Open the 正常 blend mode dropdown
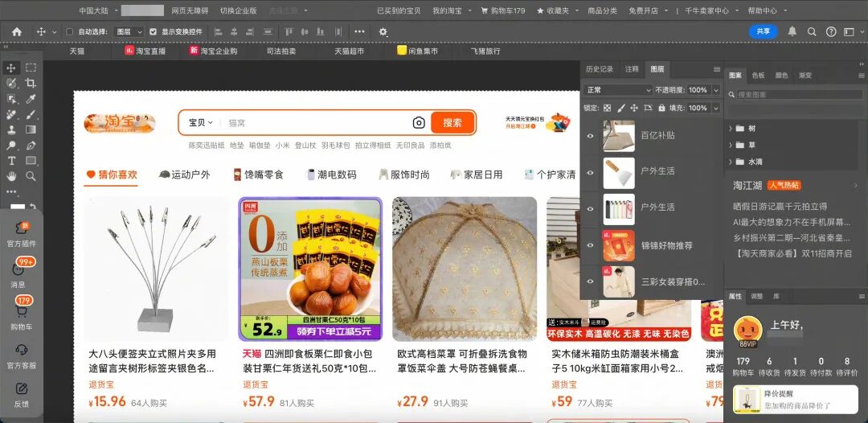 618,90
